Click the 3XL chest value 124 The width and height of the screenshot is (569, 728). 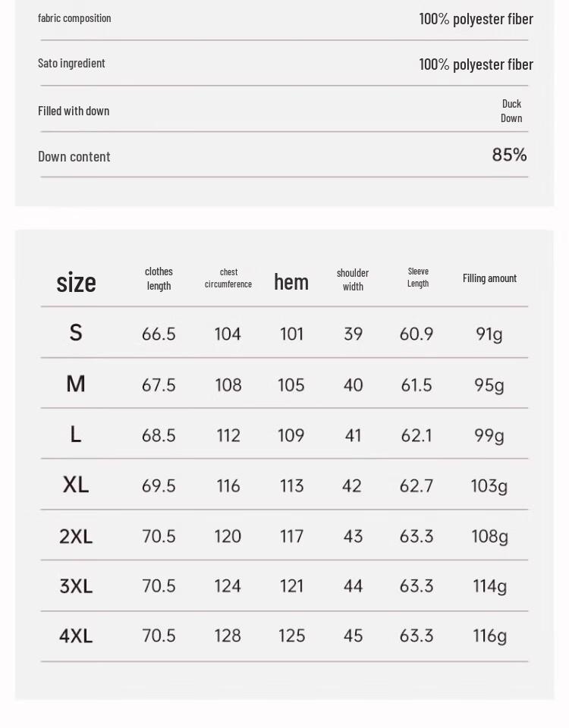[x=228, y=586]
